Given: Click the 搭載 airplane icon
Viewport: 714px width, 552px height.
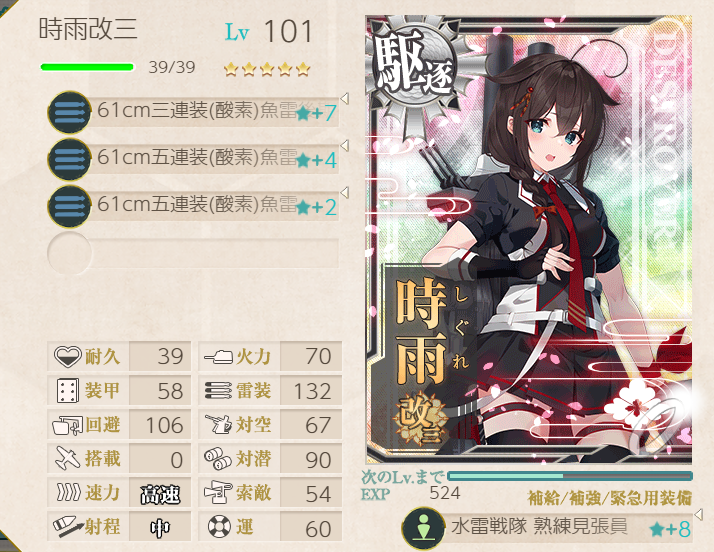Looking at the screenshot, I should [67, 458].
